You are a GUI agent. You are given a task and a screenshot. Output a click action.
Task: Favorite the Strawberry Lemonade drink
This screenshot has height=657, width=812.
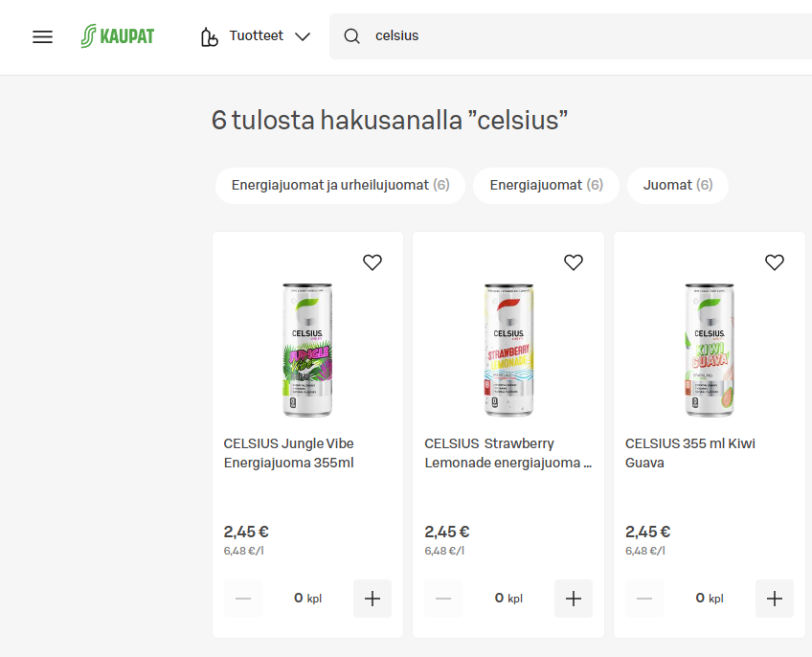[574, 262]
